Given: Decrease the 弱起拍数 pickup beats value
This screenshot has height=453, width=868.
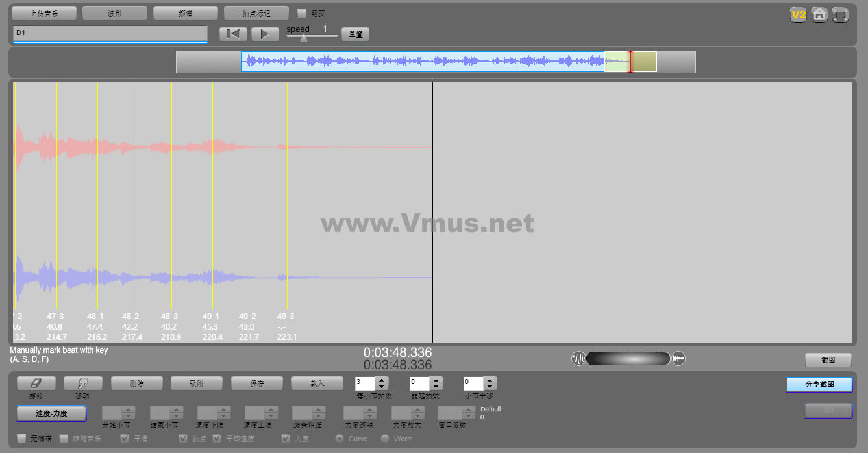Looking at the screenshot, I should [436, 387].
